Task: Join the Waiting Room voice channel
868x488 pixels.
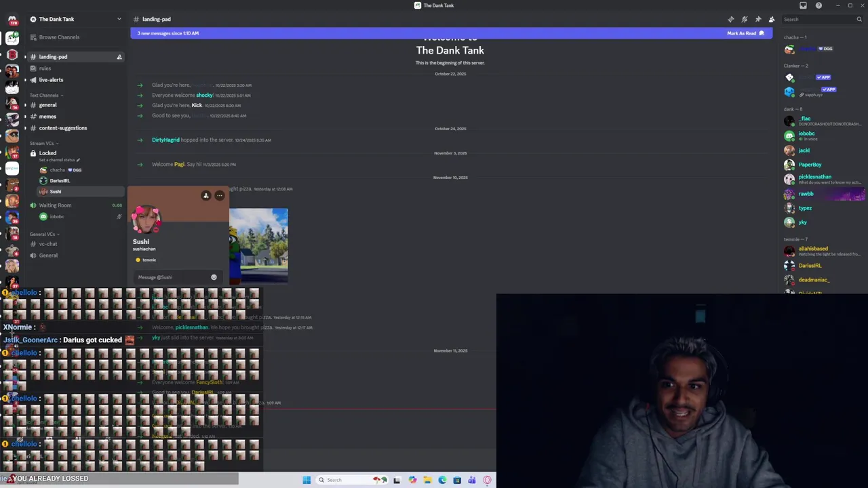Action: coord(55,205)
